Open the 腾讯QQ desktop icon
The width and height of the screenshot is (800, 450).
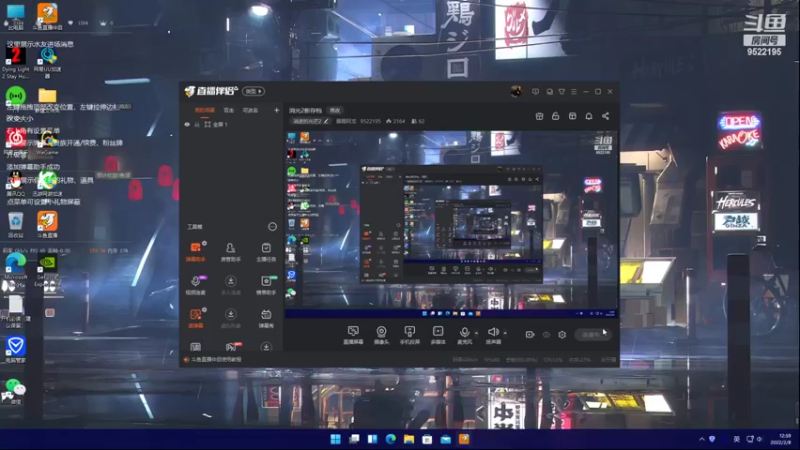click(x=15, y=184)
